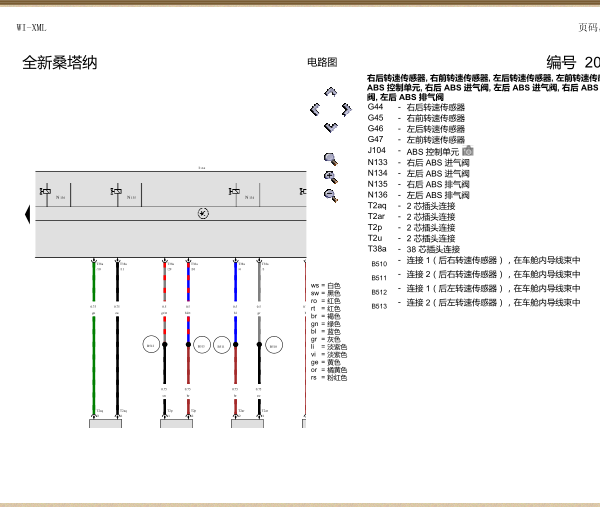Click the WI-XML header label
The height and width of the screenshot is (513, 600).
point(31,28)
